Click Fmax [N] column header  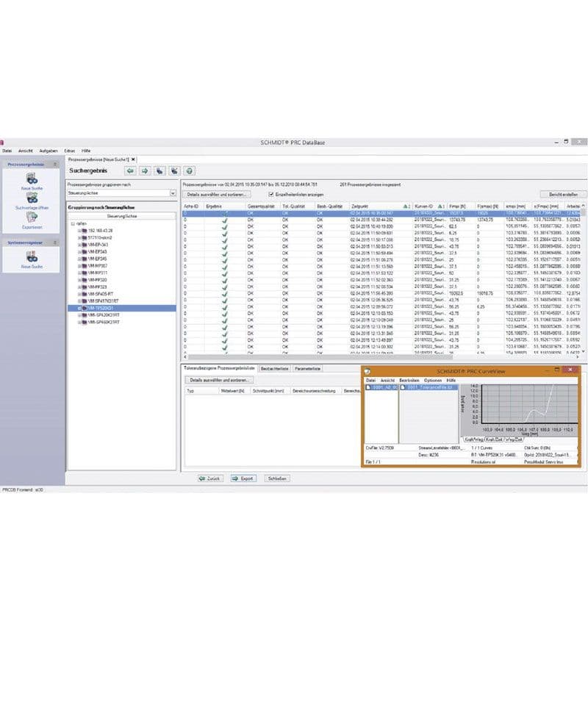tap(460, 206)
